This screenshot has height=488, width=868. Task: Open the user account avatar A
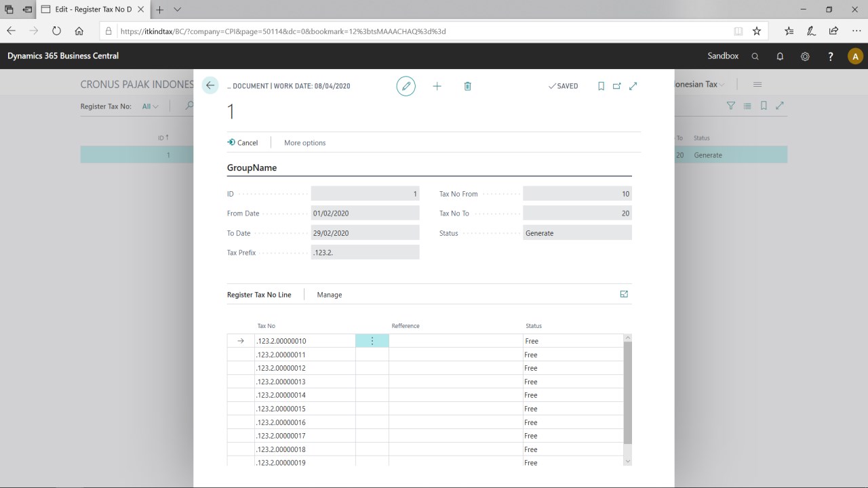(856, 56)
